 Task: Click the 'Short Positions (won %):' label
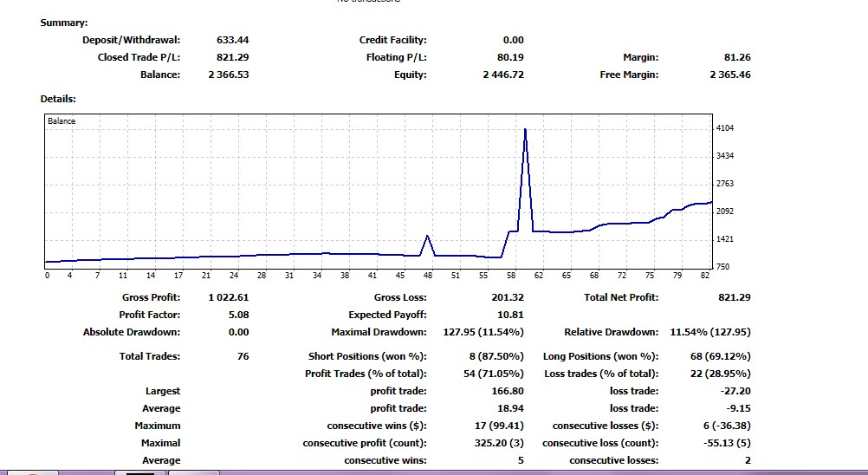(367, 356)
